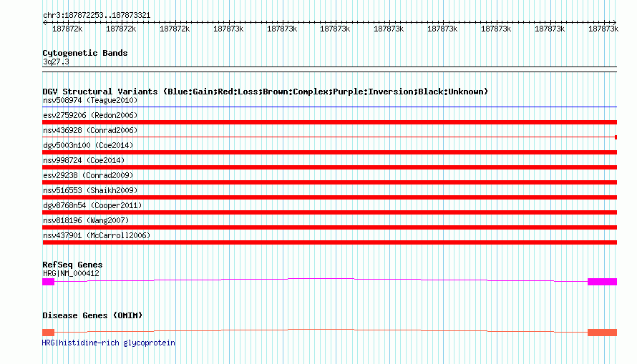Click the red esv2759206 loss bar
Viewport: 637px width, 364px height.
click(x=329, y=122)
